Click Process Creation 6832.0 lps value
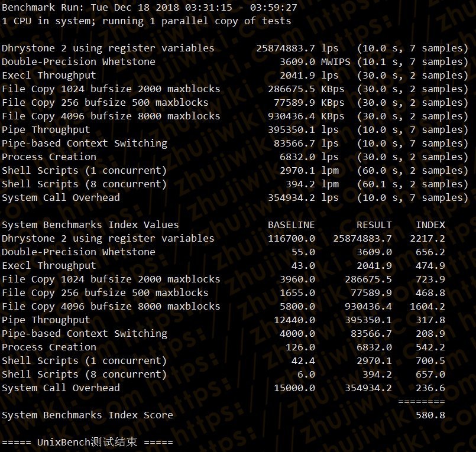 (x=309, y=157)
